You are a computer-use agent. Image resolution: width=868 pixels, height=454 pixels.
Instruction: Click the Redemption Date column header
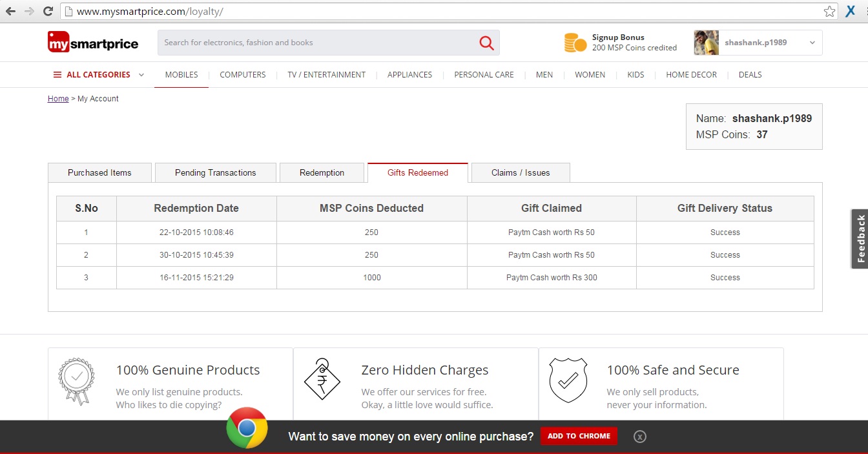(196, 209)
